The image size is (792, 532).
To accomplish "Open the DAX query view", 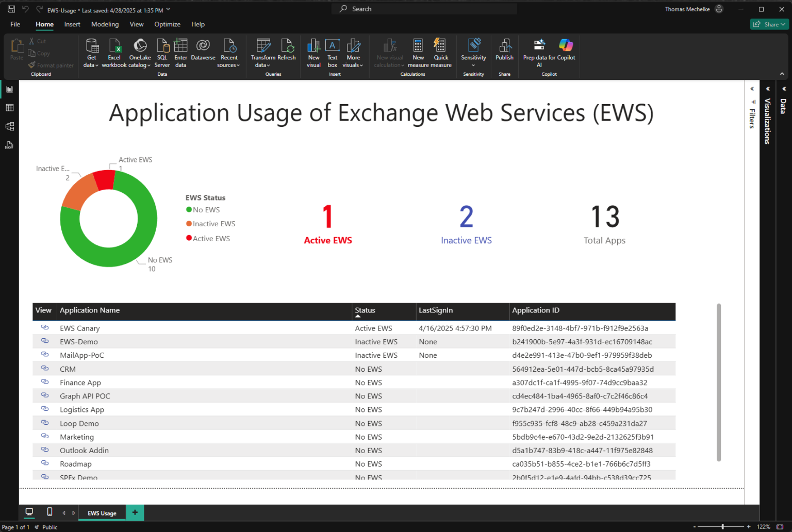I will 9,145.
